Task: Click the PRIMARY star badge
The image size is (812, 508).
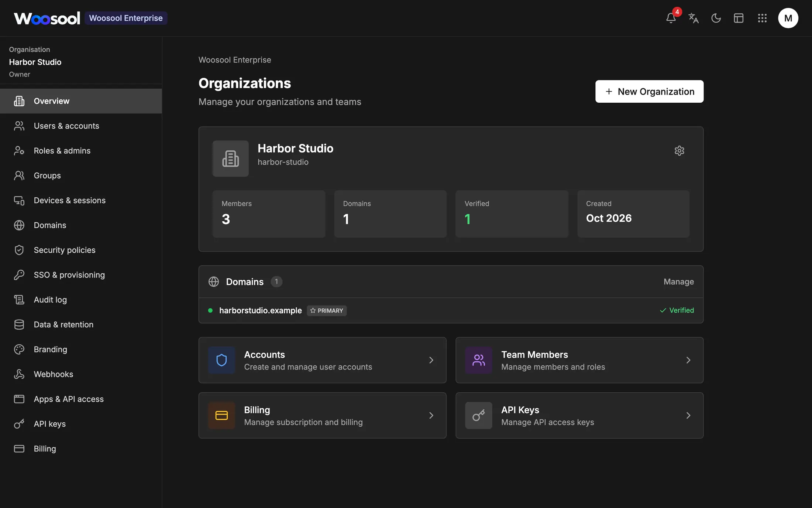Action: point(327,311)
